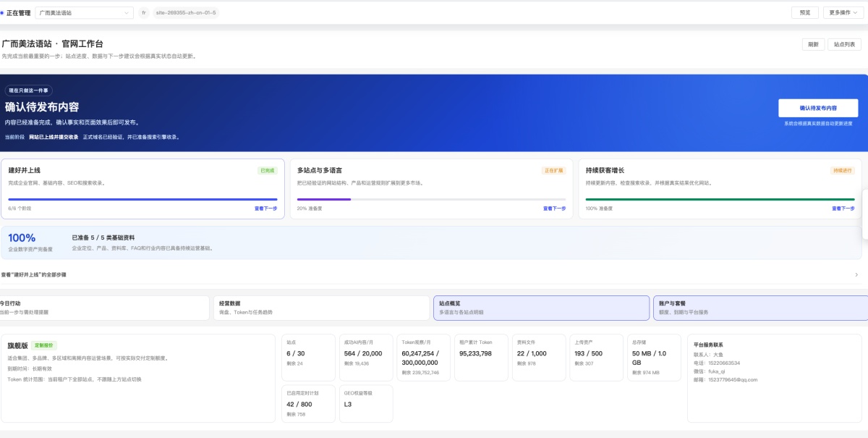Click the 成功AI内容/月 564 / 20,000 card

(x=366, y=358)
